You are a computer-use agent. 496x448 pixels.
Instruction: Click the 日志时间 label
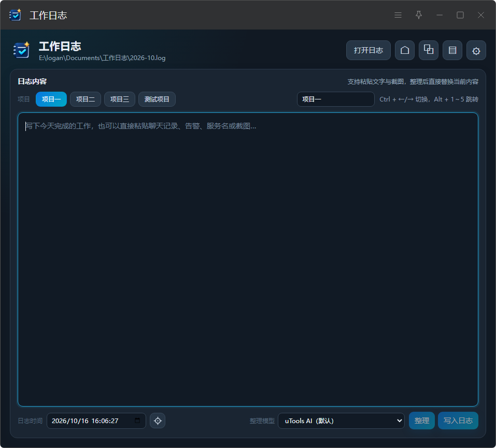tap(30, 421)
